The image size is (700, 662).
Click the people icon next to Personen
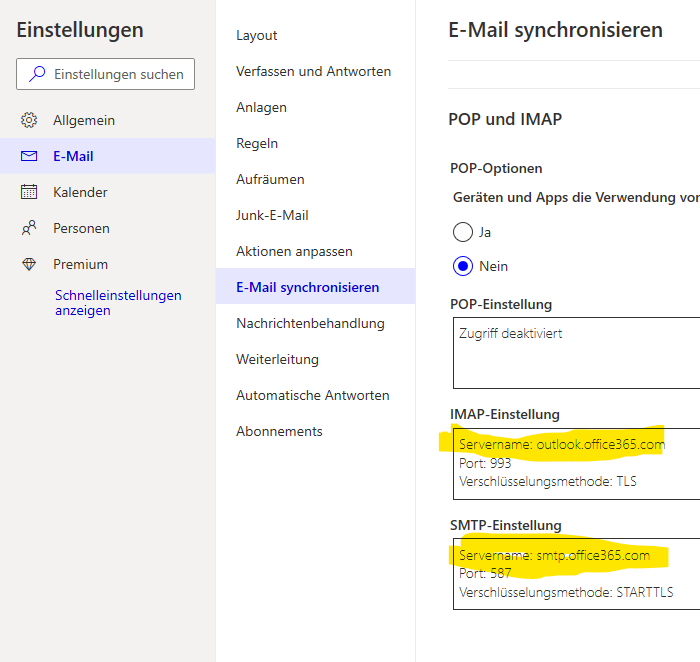tap(29, 228)
